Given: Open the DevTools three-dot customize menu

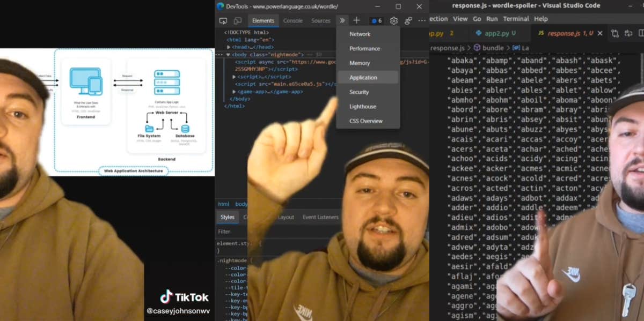Looking at the screenshot, I should click(422, 21).
